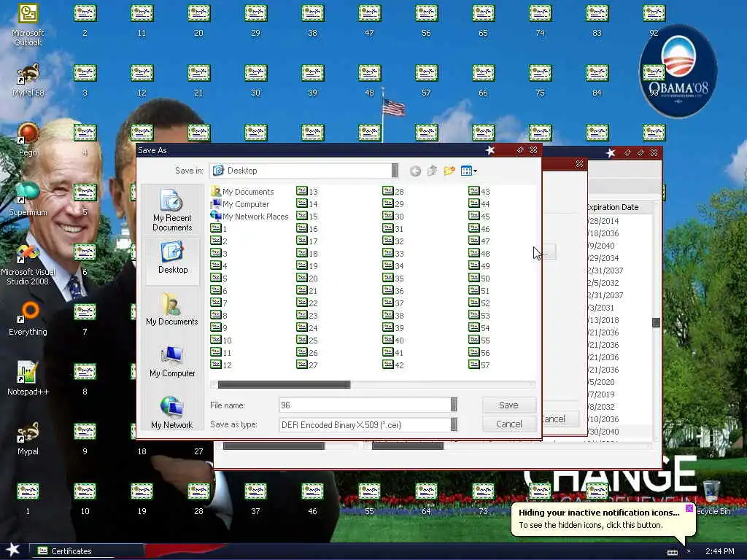
Task: Select desktop certificate file 2
Action: (x=85, y=20)
